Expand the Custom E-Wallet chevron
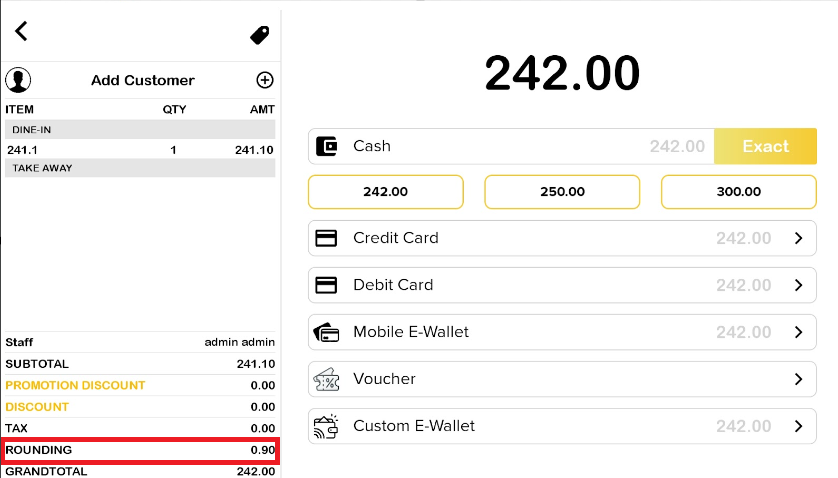Image resolution: width=838 pixels, height=478 pixels. coord(798,426)
